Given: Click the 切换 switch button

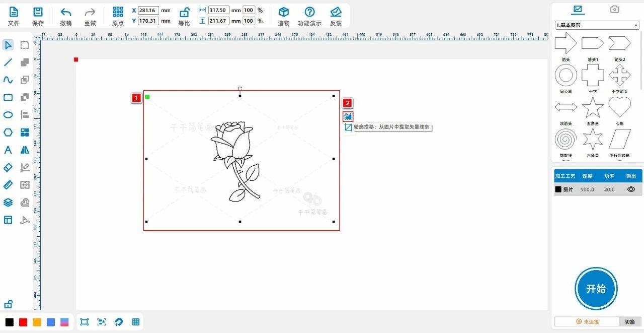Looking at the screenshot, I should pyautogui.click(x=629, y=321).
